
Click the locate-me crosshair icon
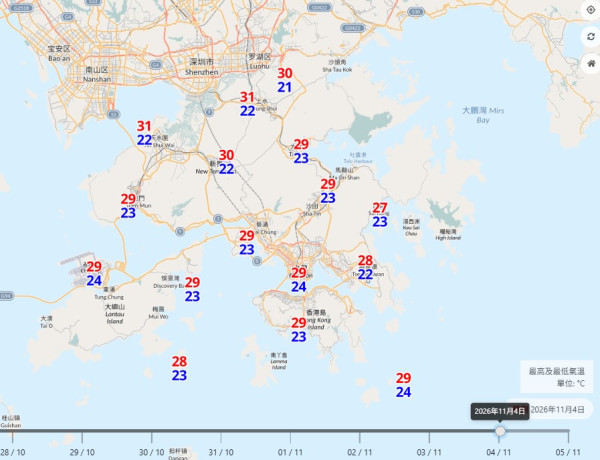[591, 10]
